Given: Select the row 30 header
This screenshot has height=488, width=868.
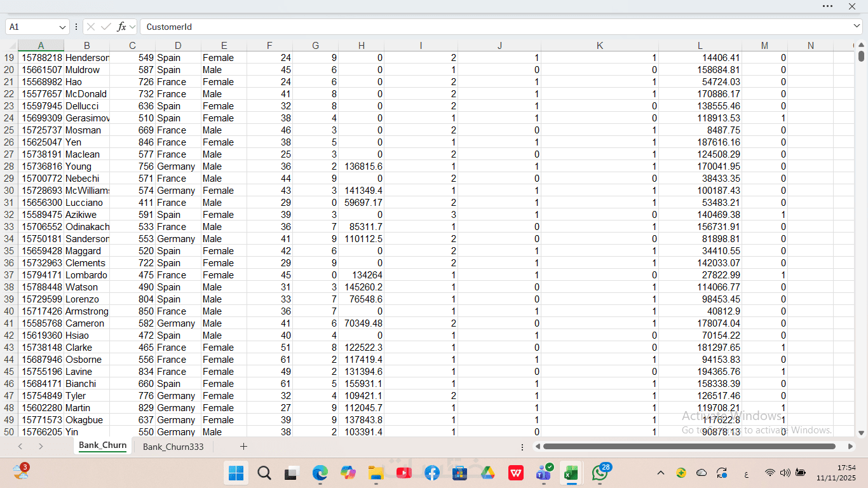Looking at the screenshot, I should click(9, 191).
